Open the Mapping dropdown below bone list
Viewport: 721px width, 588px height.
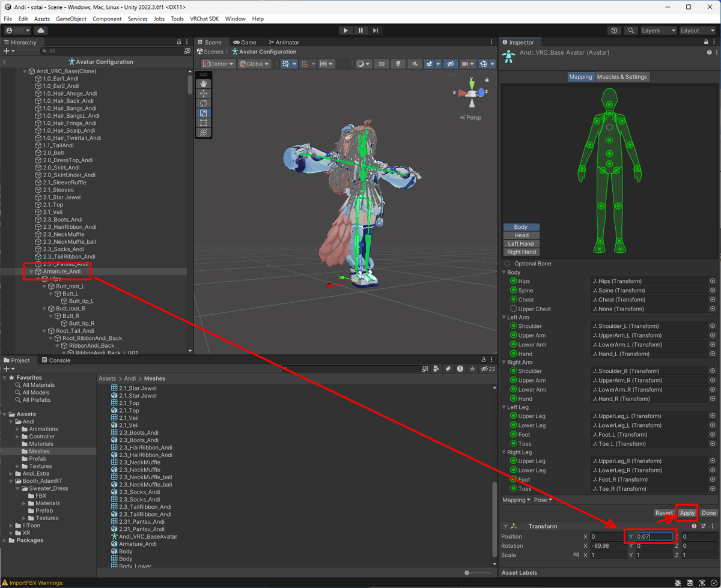[x=516, y=500]
